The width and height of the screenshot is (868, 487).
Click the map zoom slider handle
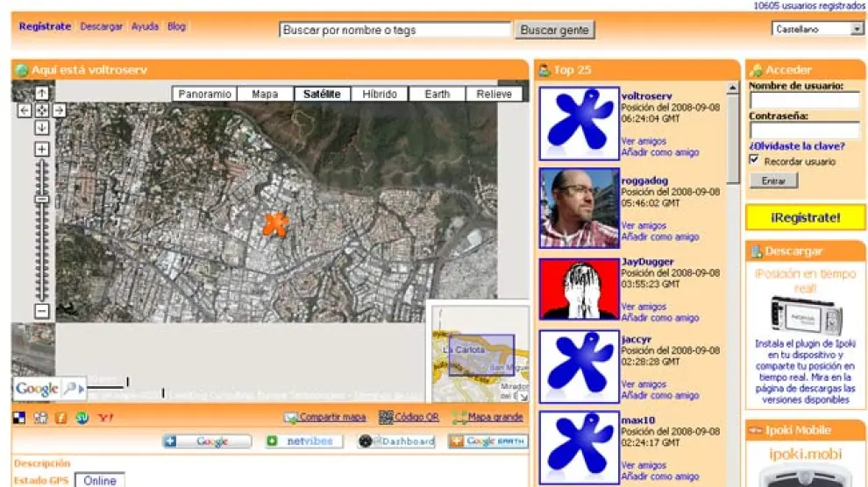42,200
